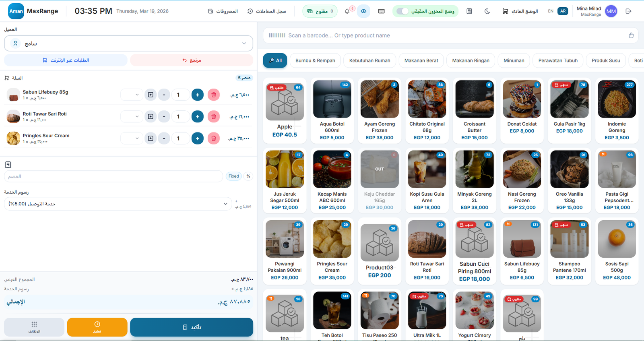Click the boxed plus icon for Pringles row
Viewport: 644px width, 341px height.
pos(151,138)
